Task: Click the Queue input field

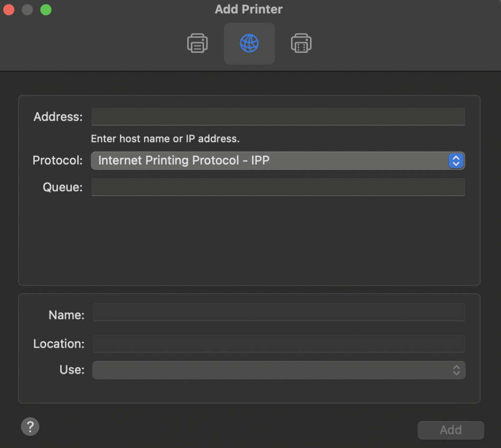Action: coord(277,187)
